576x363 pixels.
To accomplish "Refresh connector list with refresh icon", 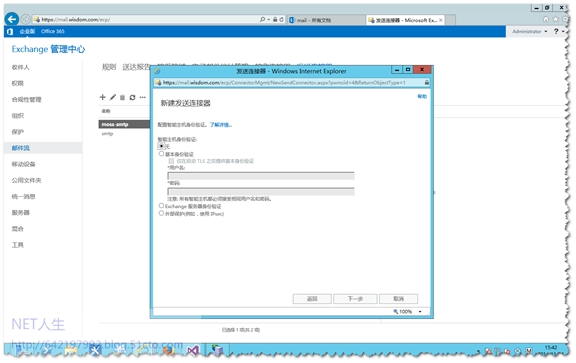I will [133, 97].
